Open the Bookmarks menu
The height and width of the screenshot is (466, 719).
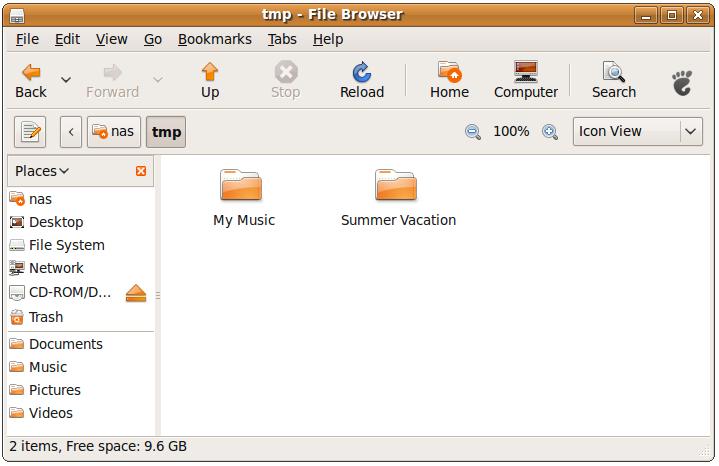[x=215, y=39]
